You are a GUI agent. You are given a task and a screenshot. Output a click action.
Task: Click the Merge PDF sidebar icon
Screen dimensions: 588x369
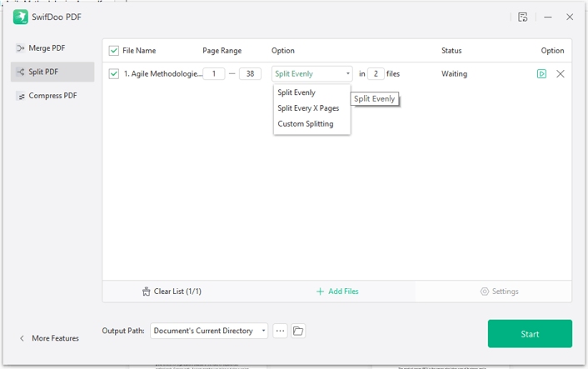pyautogui.click(x=20, y=48)
